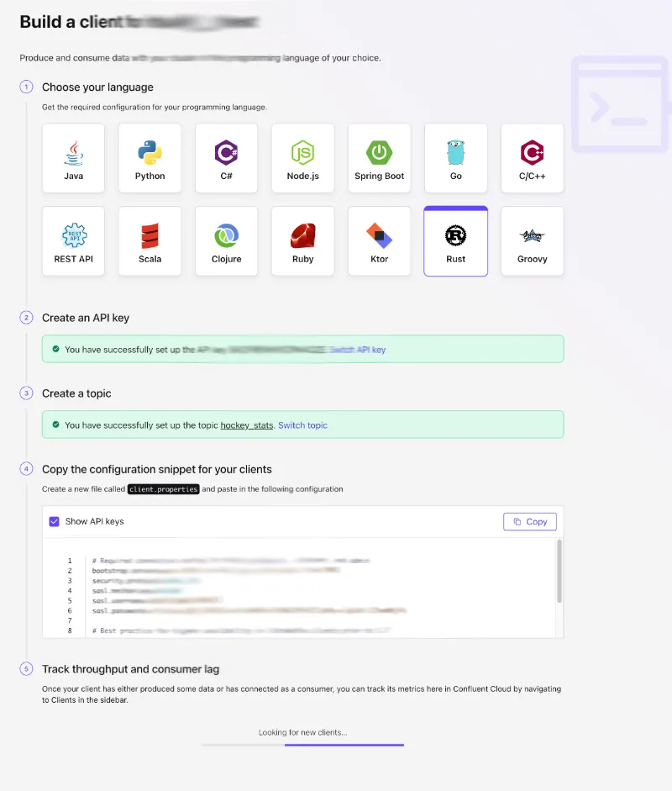Open the hockey_stats topic link
Screen dimensions: 672x791
pos(247,425)
